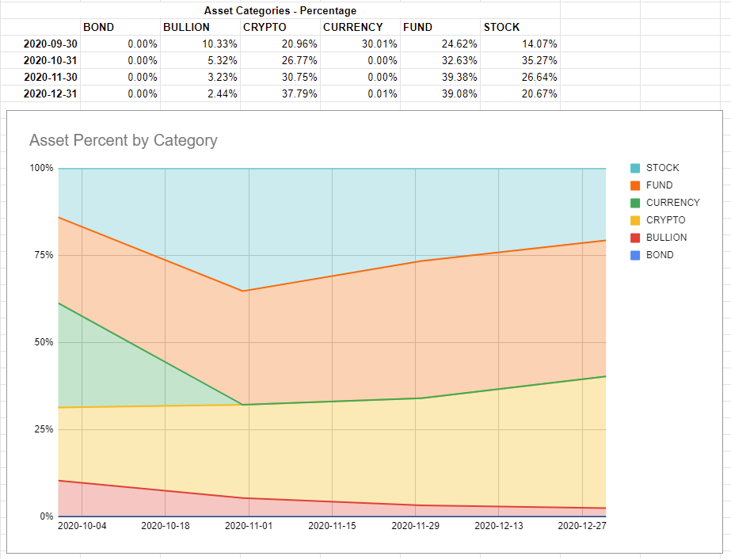This screenshot has height=560, width=731.
Task: Click the 75% y-axis label
Action: coord(41,255)
